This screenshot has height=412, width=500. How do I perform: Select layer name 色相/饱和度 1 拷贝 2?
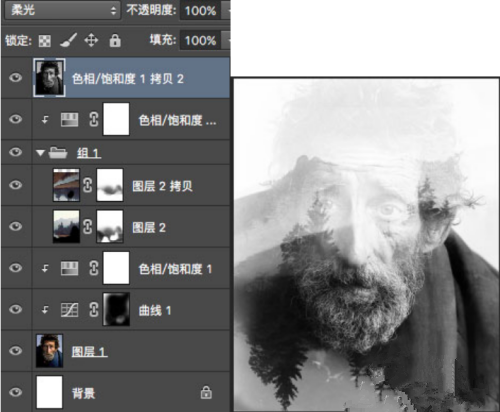coord(128,79)
